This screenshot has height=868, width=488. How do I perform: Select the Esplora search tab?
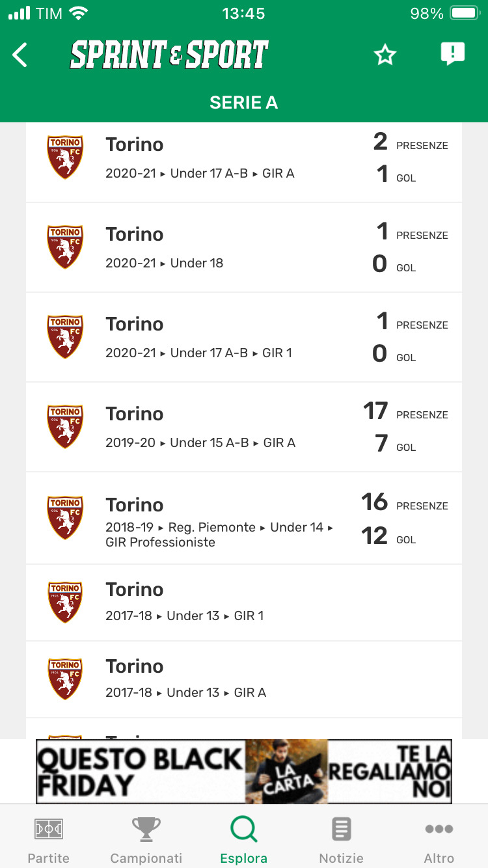tap(244, 839)
